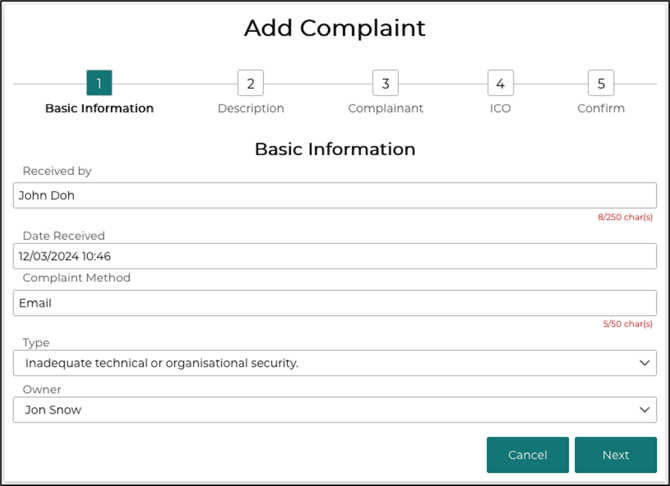Select step 5 number box
Screen dimensions: 670x486
point(601,83)
